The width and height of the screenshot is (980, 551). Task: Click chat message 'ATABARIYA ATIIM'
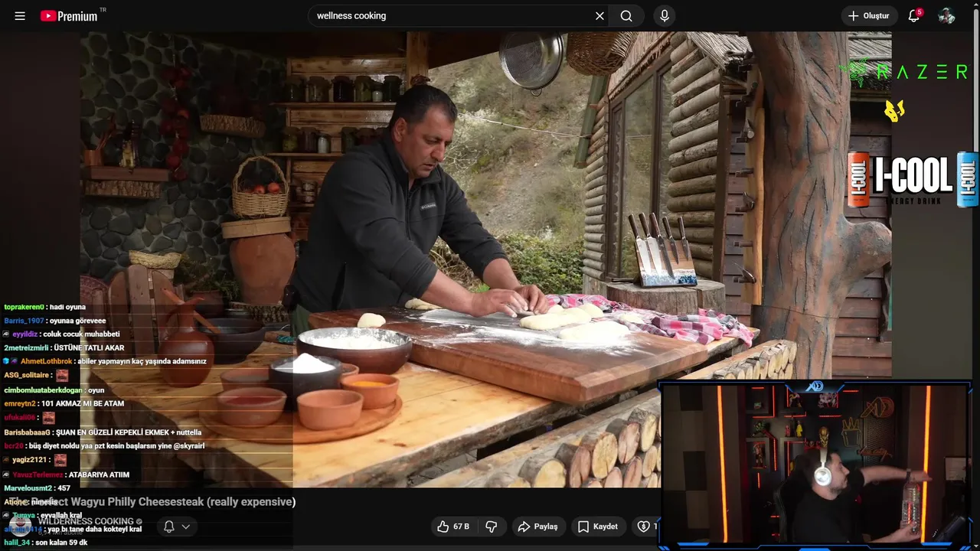[66, 474]
